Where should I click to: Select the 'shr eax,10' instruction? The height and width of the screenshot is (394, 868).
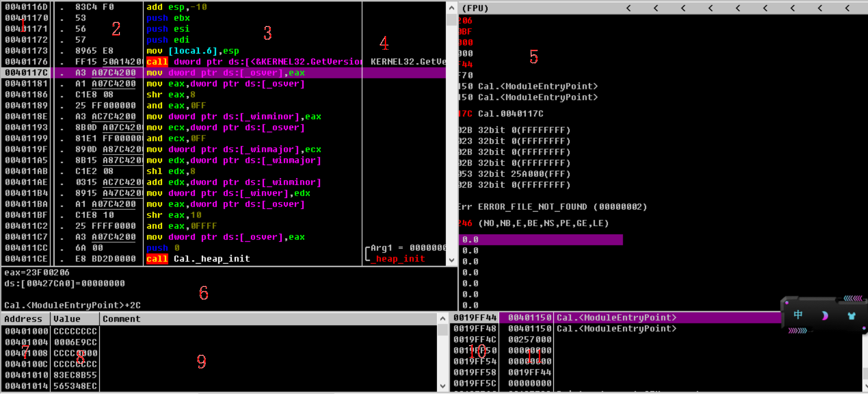coord(174,215)
